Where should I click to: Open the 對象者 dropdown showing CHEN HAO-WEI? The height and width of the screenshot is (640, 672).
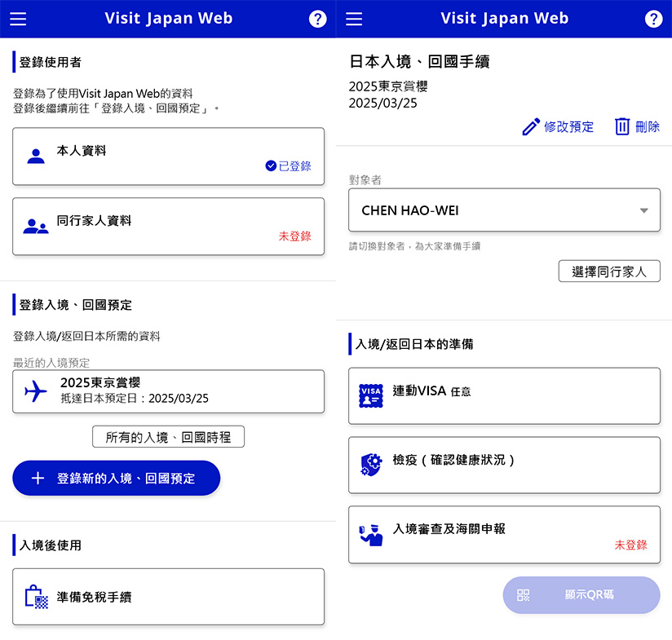tap(504, 210)
